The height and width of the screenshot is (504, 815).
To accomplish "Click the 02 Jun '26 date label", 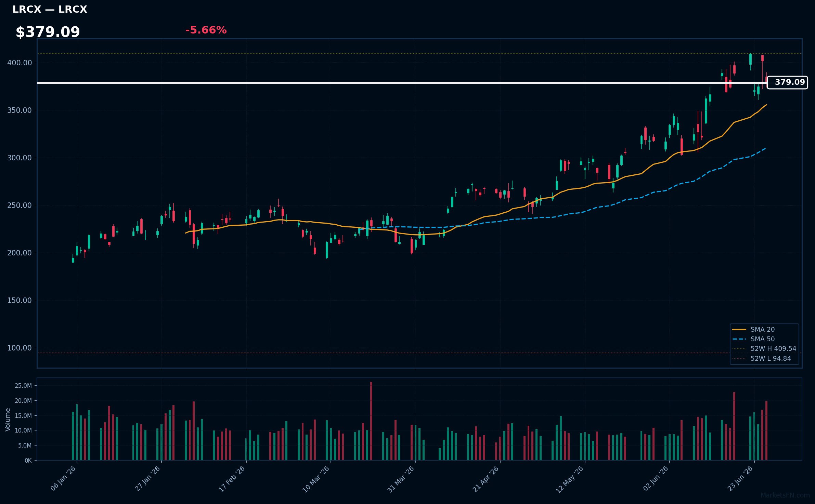I will click(x=656, y=479).
